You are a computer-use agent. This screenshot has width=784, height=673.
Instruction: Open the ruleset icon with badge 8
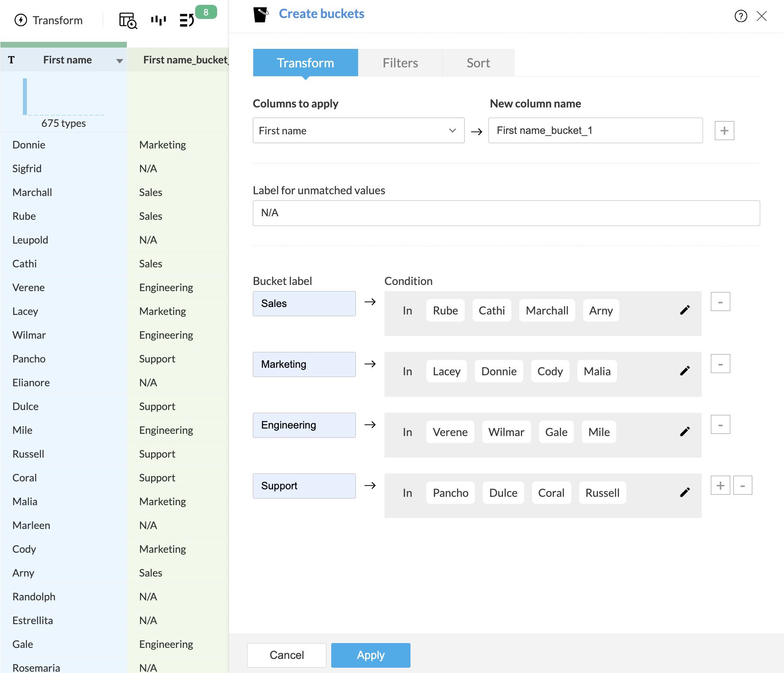(x=187, y=20)
